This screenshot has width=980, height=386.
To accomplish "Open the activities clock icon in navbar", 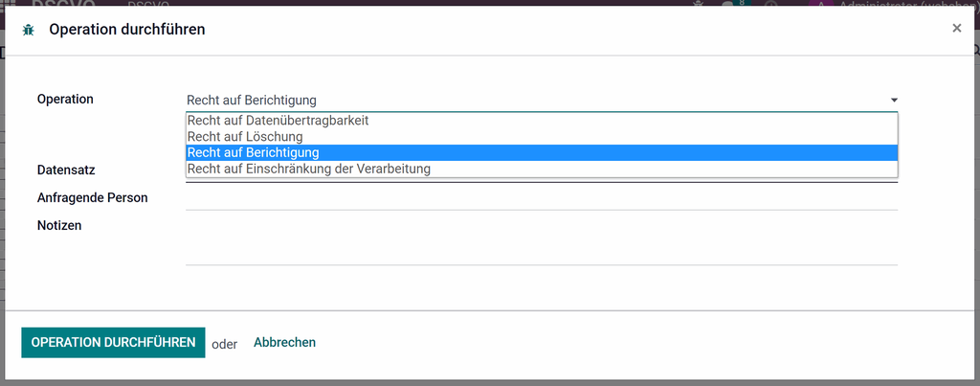I will (x=772, y=4).
